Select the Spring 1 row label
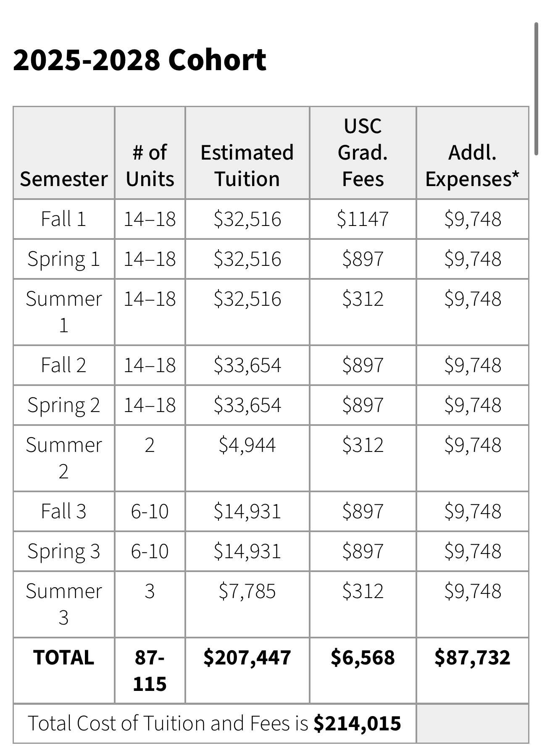This screenshot has height=756, width=542. 64,259
